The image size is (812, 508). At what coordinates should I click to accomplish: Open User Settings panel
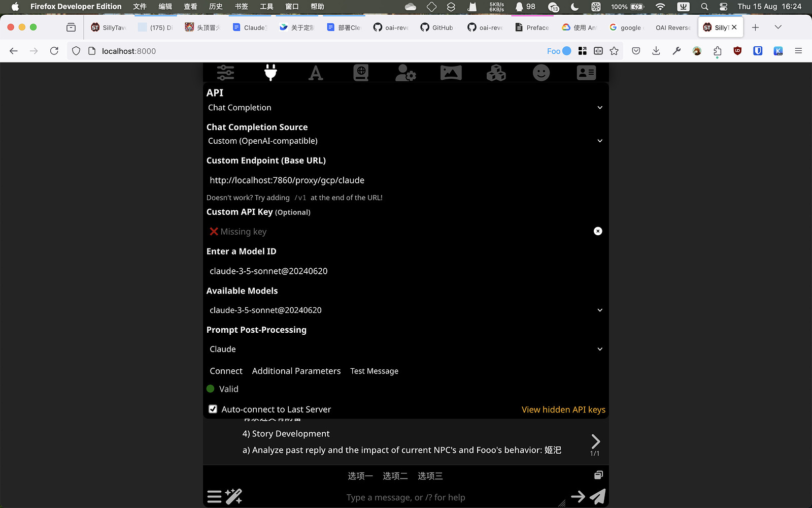(x=405, y=73)
